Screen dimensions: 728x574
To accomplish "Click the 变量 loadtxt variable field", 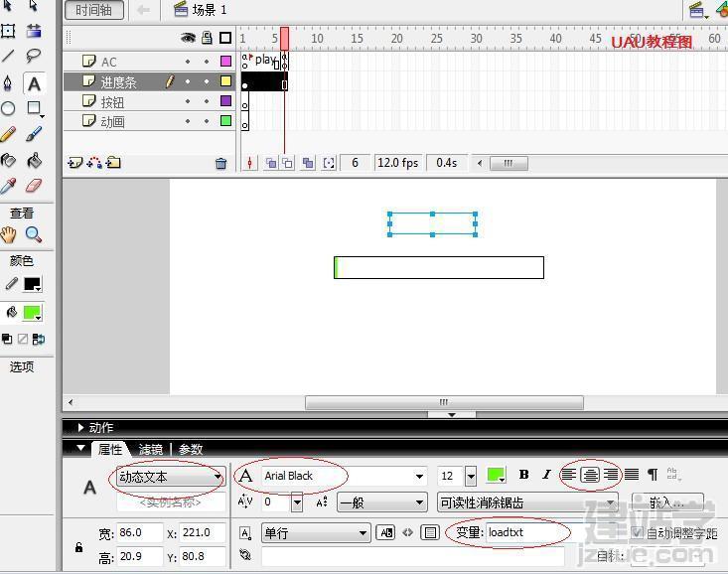I will tap(528, 532).
